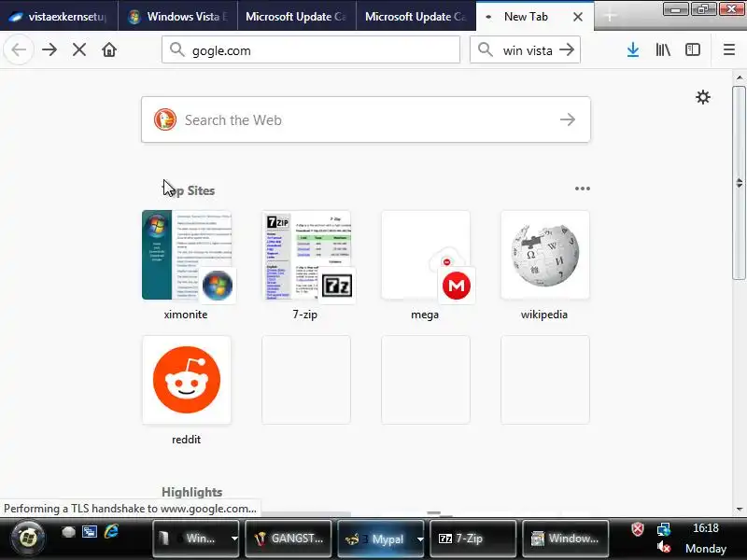The height and width of the screenshot is (560, 747).
Task: Submit the 'win vista' search arrow
Action: tap(567, 49)
